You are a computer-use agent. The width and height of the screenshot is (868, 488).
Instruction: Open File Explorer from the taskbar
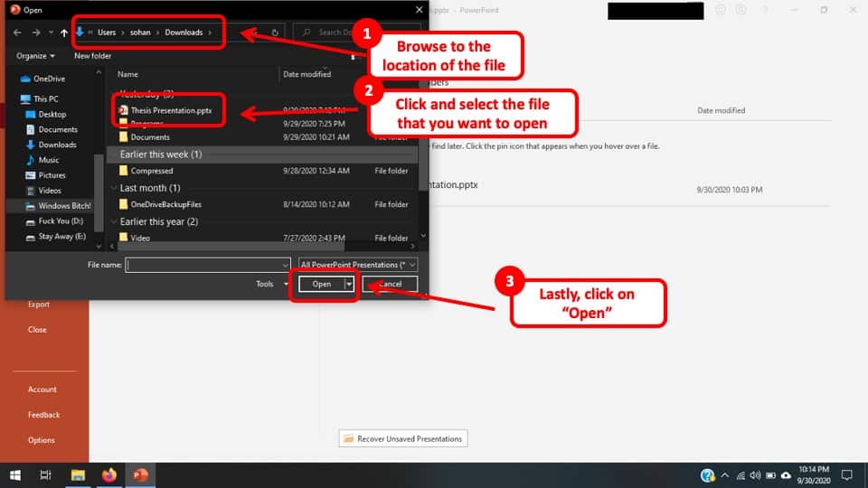[x=78, y=475]
